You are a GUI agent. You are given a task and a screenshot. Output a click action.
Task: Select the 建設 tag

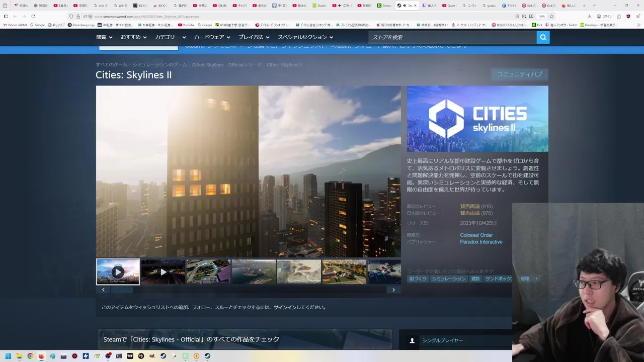(475, 279)
